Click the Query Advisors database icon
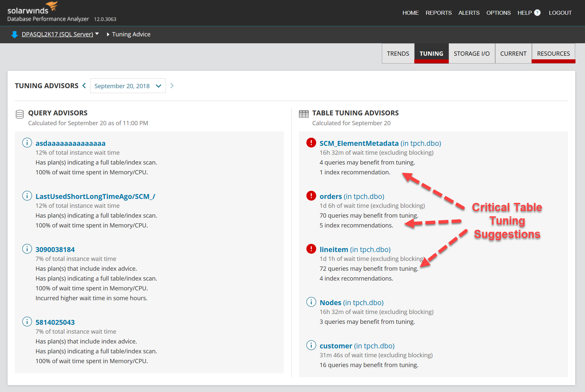The width and height of the screenshot is (585, 392). pos(20,114)
